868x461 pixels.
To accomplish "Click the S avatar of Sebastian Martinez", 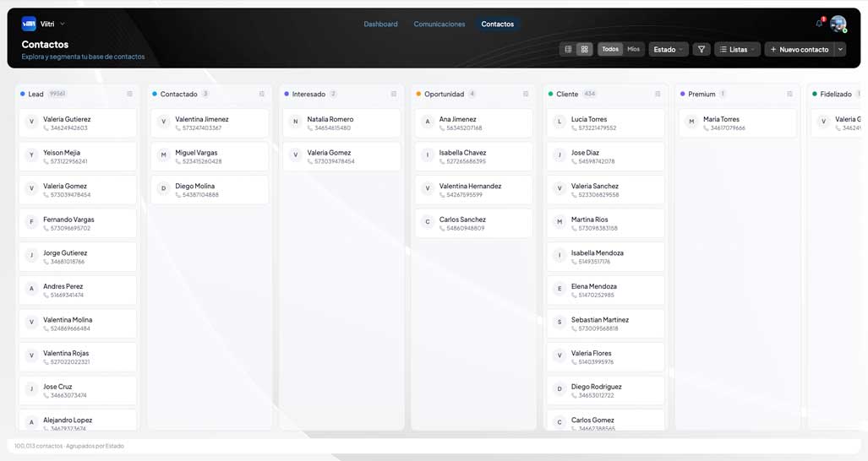I will (560, 322).
